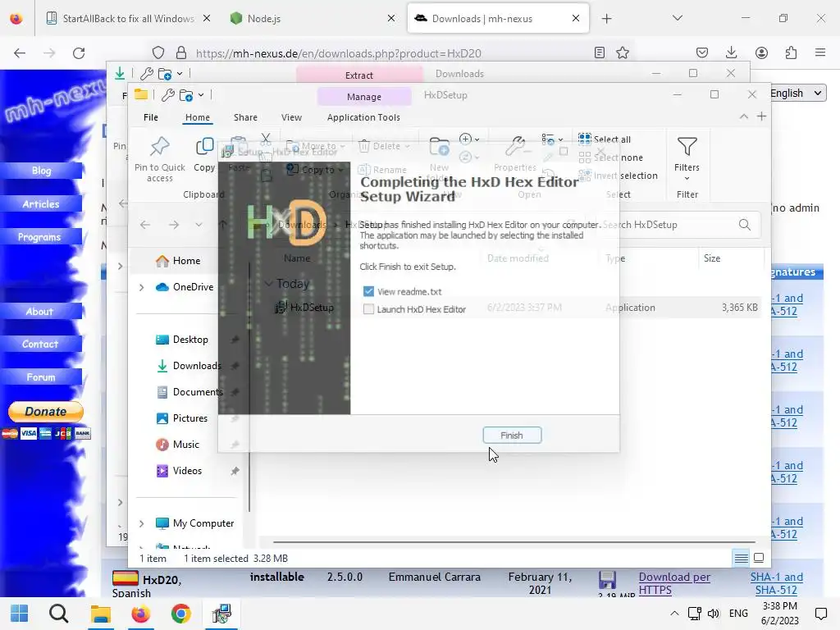Click Pin to Quick access icon
Screen dimensions: 840x630
click(160, 158)
